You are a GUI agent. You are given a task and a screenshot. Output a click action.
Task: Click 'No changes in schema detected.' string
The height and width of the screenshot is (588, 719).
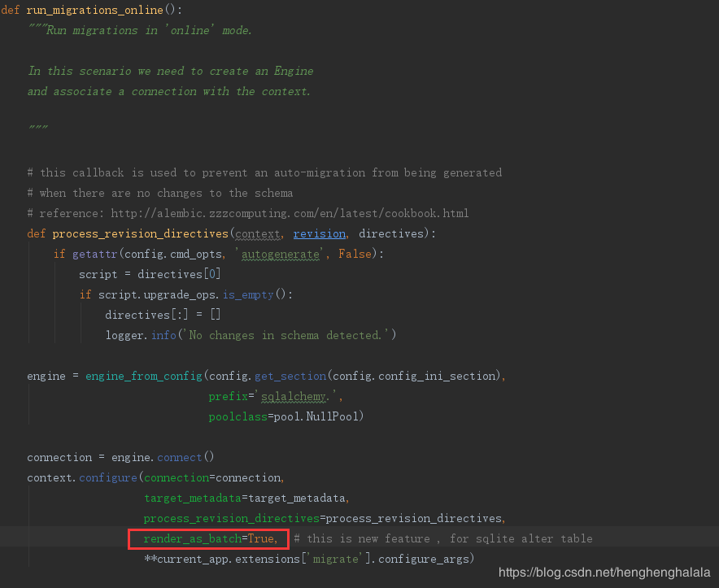coord(287,335)
